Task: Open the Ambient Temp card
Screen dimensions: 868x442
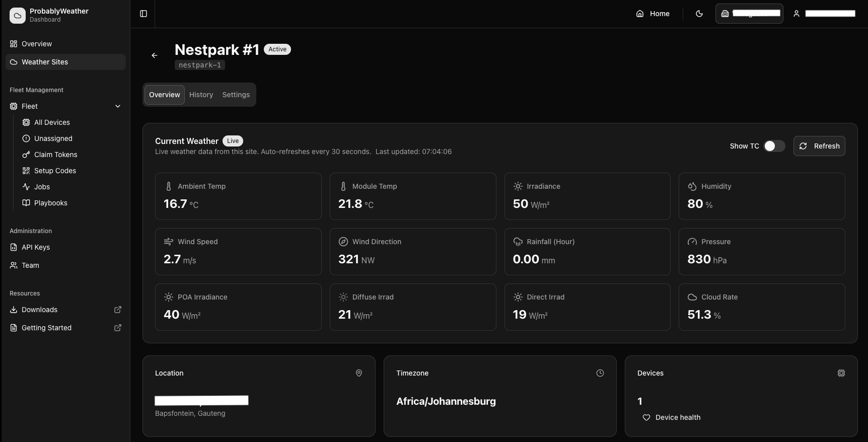Action: [238, 196]
